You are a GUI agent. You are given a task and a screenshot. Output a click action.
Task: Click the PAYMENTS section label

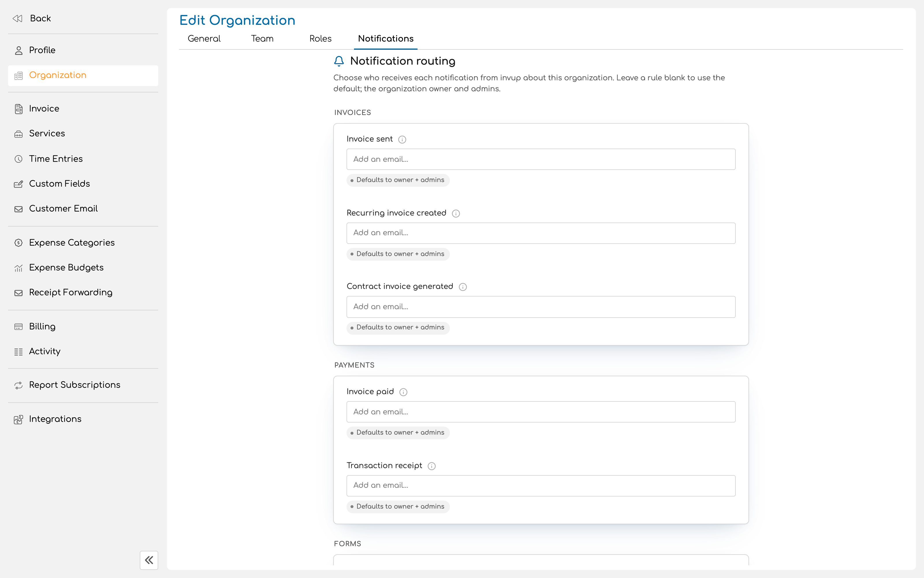click(354, 366)
